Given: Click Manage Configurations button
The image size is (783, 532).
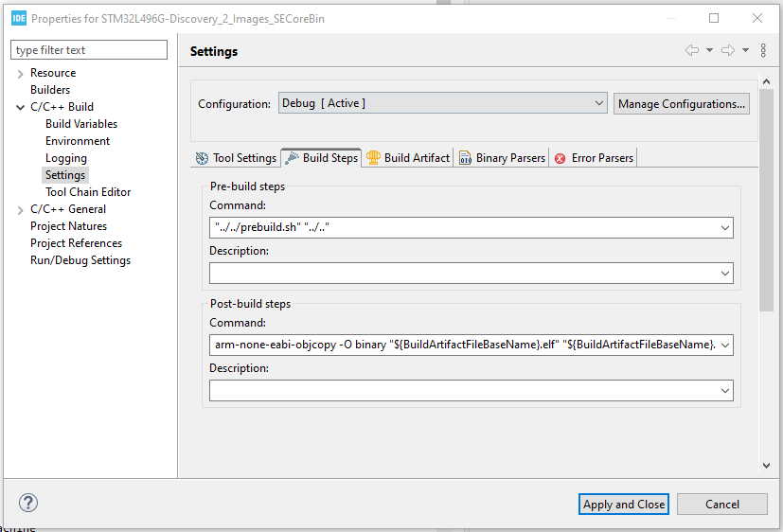Looking at the screenshot, I should coord(681,104).
